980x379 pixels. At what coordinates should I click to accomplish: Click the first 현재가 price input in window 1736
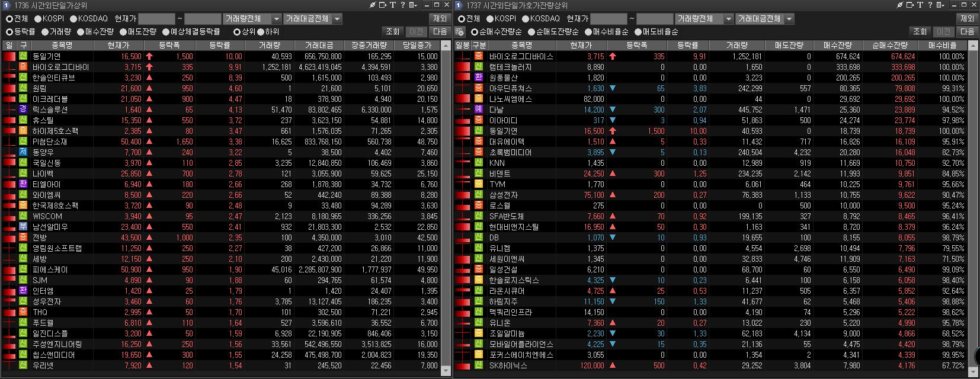coord(156,18)
